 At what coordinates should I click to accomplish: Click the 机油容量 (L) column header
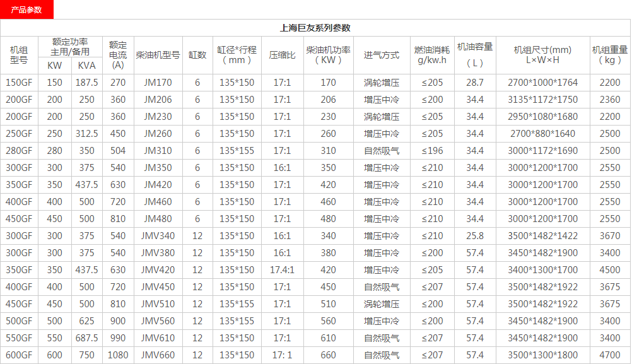pos(475,55)
